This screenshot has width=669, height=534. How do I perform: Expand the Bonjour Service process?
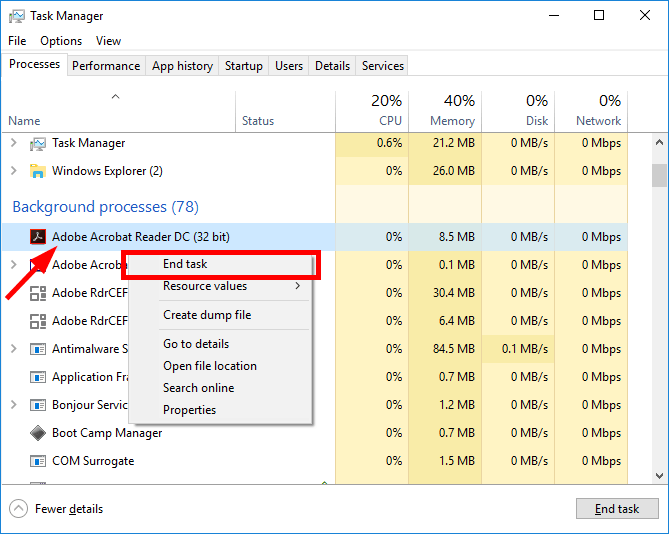tap(14, 404)
